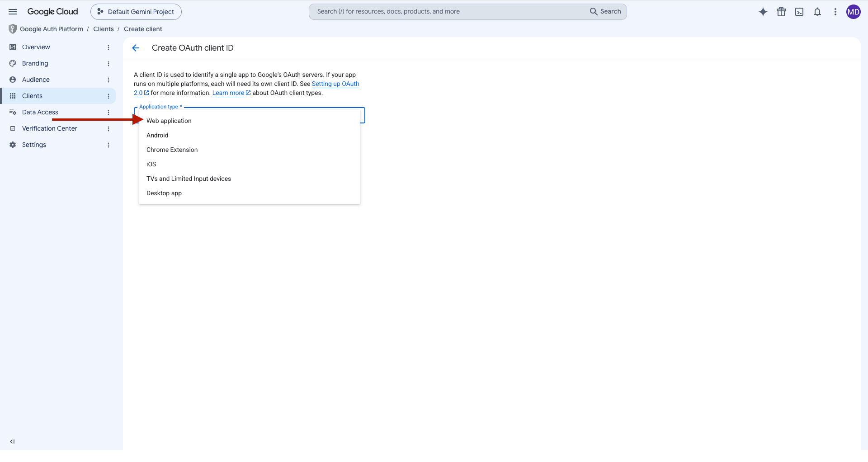
Task: Open more options for Overview
Action: 108,47
